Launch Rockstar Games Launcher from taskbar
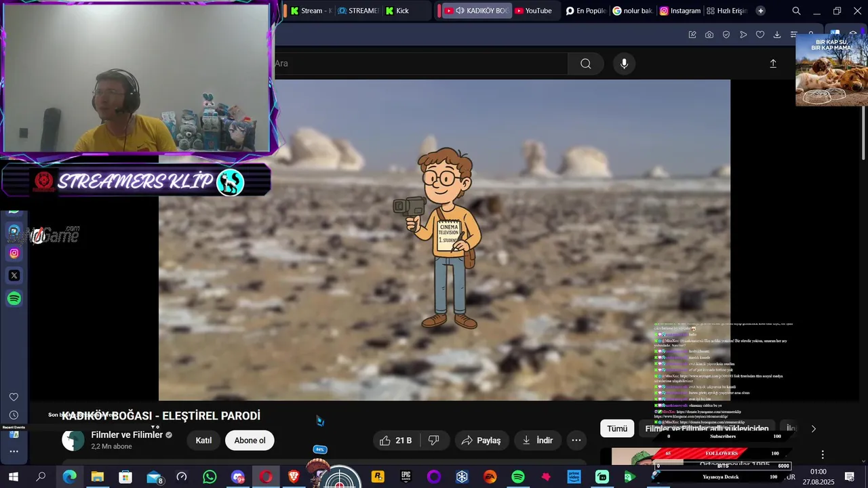868x488 pixels. pos(378,477)
